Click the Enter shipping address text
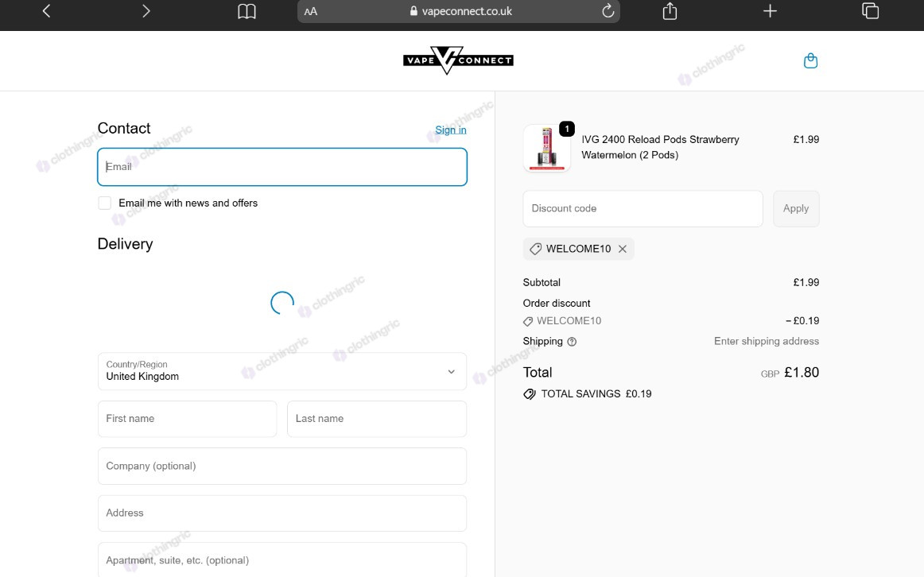Image resolution: width=924 pixels, height=577 pixels. tap(766, 342)
